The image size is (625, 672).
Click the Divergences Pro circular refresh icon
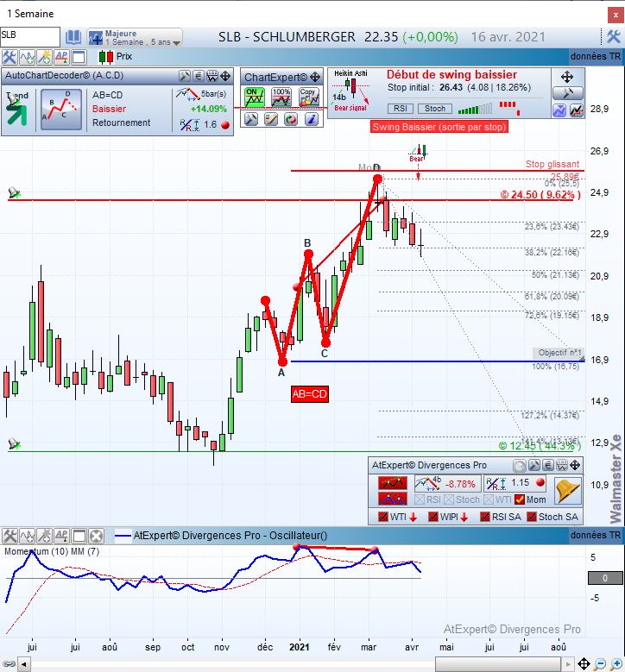pyautogui.click(x=520, y=466)
